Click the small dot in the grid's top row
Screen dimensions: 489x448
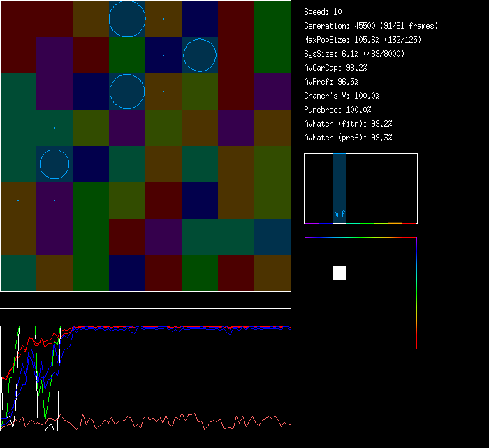(163, 19)
